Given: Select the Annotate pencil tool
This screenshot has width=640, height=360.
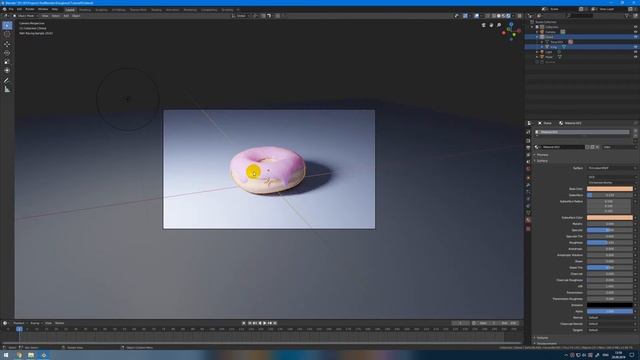Looking at the screenshot, I should click(7, 80).
